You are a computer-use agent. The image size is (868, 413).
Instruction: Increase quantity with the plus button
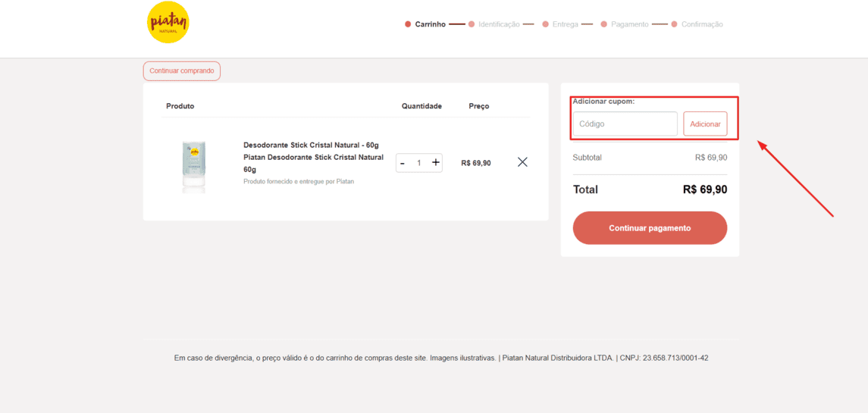point(436,162)
